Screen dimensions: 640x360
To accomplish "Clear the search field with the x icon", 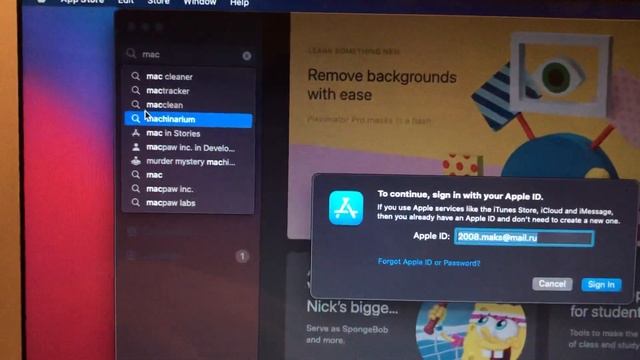I will tap(247, 56).
